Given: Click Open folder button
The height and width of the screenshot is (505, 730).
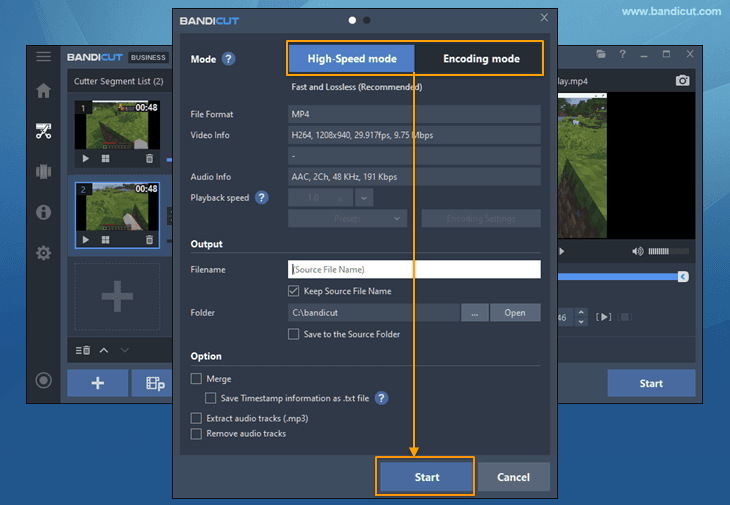Looking at the screenshot, I should point(515,313).
